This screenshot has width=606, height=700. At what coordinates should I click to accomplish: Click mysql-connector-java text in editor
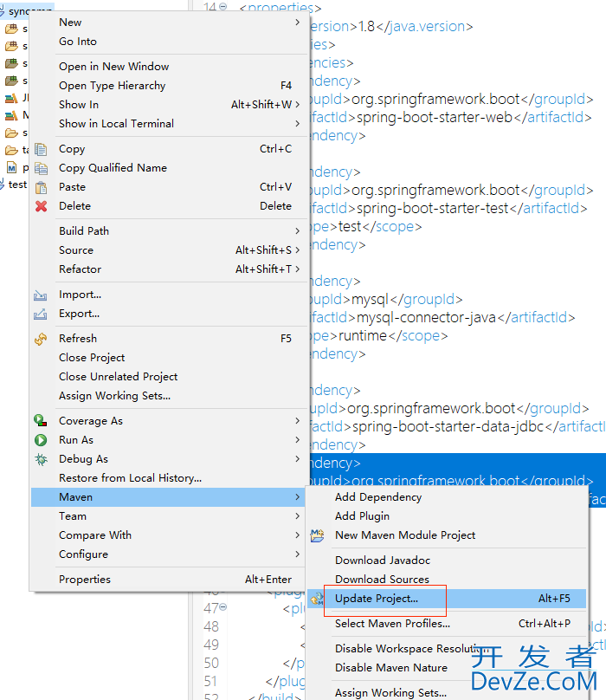[427, 318]
